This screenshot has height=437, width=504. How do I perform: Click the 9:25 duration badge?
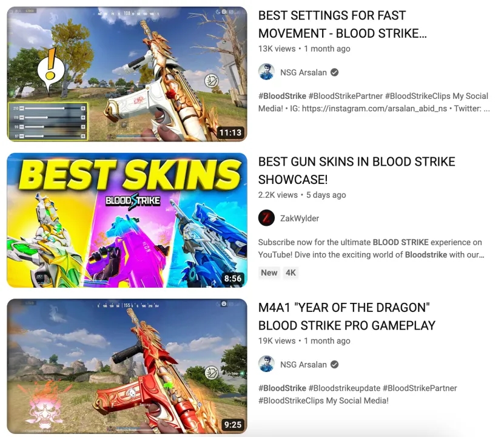(x=233, y=424)
